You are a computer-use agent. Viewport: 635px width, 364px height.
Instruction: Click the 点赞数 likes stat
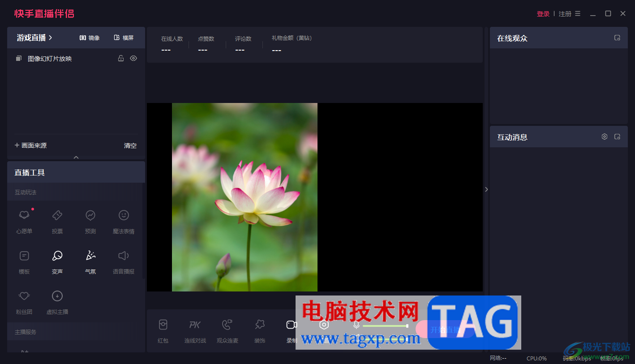point(206,44)
